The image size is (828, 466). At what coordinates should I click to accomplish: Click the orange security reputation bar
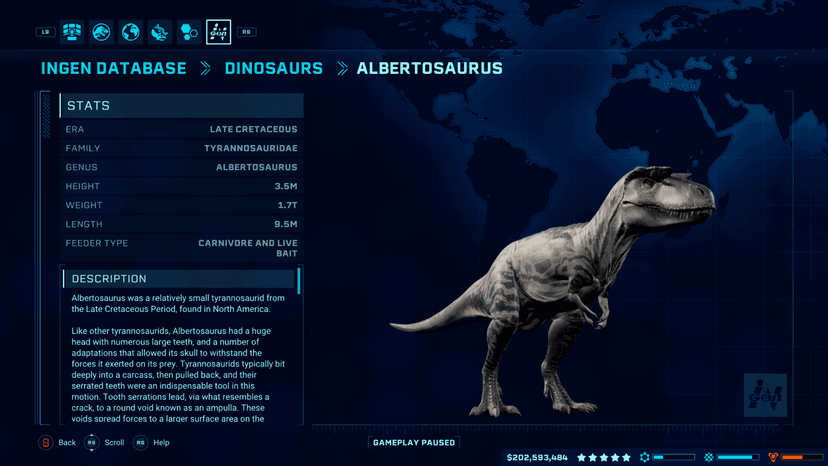(x=802, y=457)
